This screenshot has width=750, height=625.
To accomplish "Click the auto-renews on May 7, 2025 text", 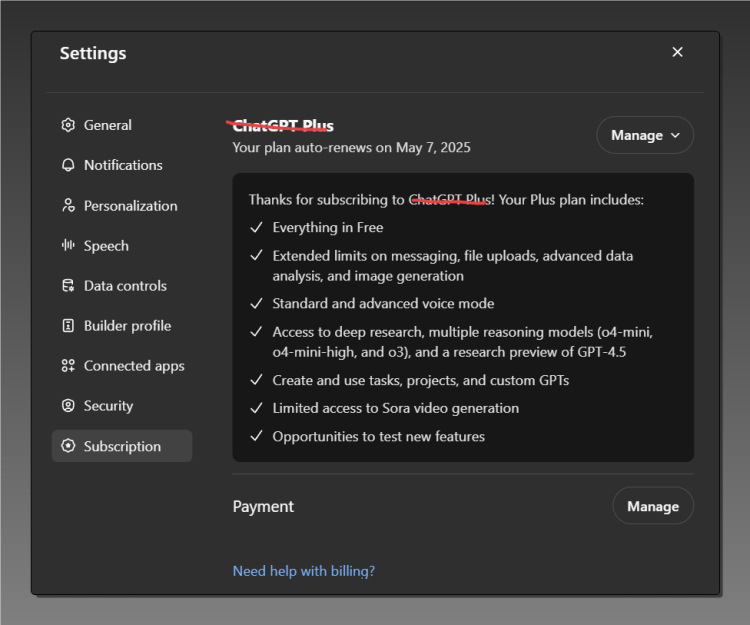I will pos(352,147).
